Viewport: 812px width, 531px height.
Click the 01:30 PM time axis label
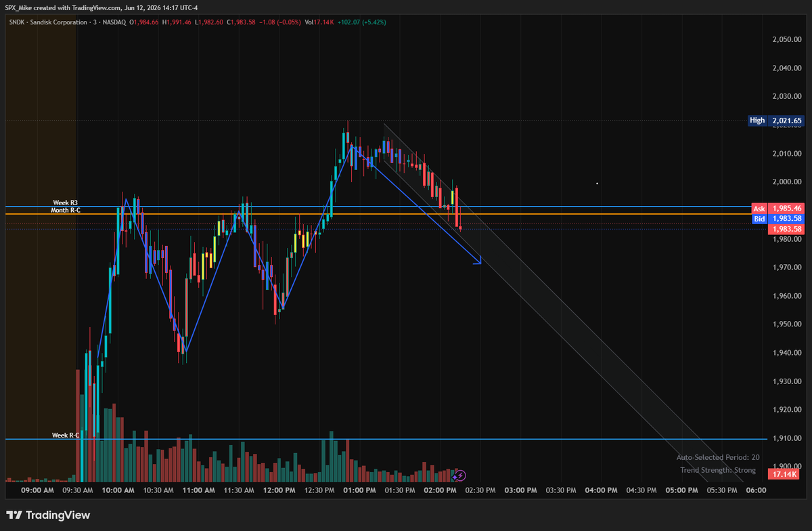pos(400,490)
